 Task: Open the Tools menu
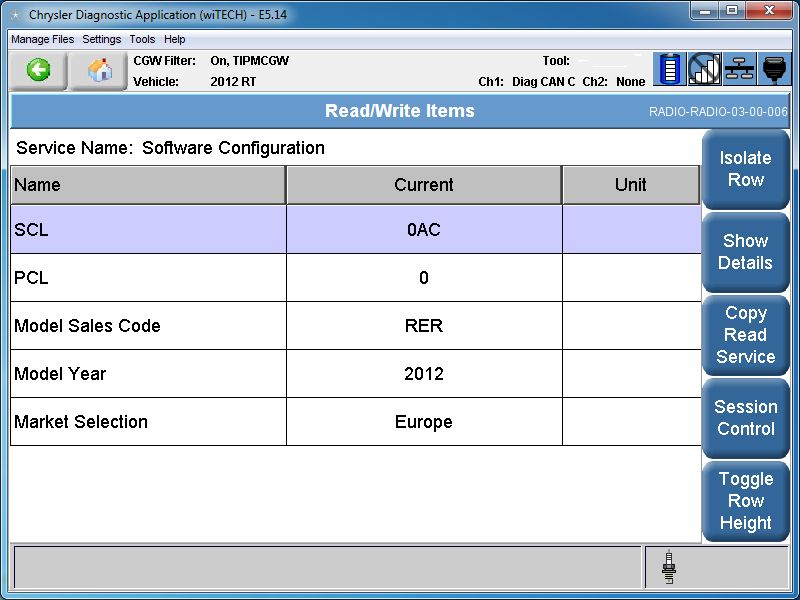(142, 39)
